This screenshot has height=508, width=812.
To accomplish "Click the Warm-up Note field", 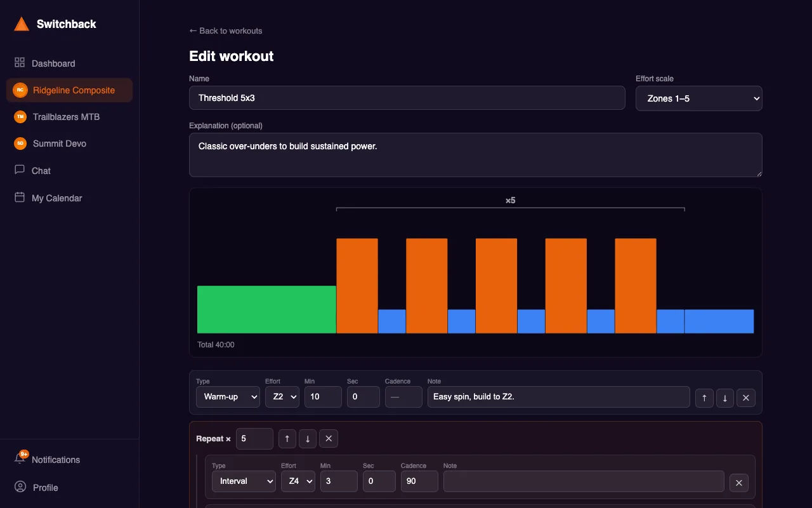I will click(x=559, y=397).
